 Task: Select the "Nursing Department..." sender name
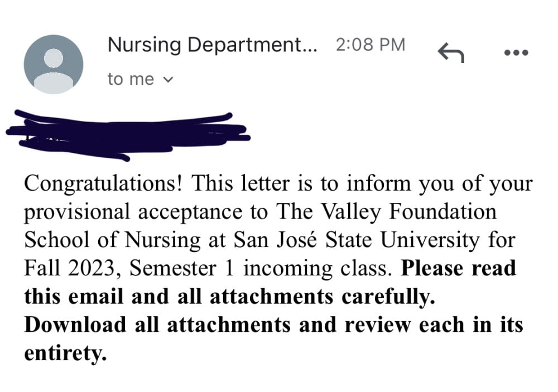pyautogui.click(x=212, y=45)
